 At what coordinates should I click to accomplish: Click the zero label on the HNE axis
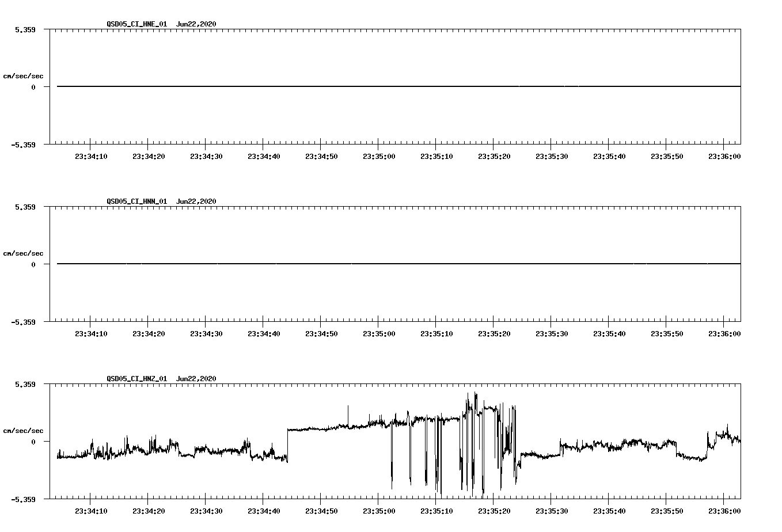pos(33,87)
